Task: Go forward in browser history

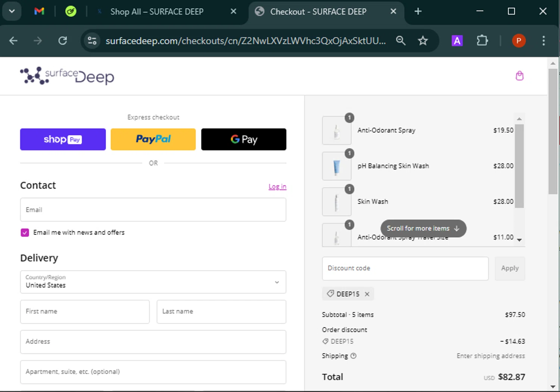Action: click(x=38, y=41)
